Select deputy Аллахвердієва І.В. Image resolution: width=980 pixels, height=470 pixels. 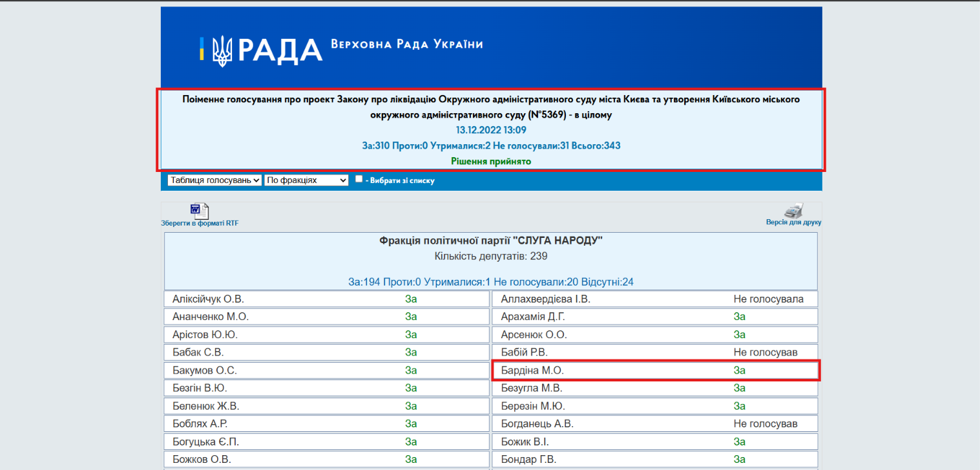[x=546, y=299]
